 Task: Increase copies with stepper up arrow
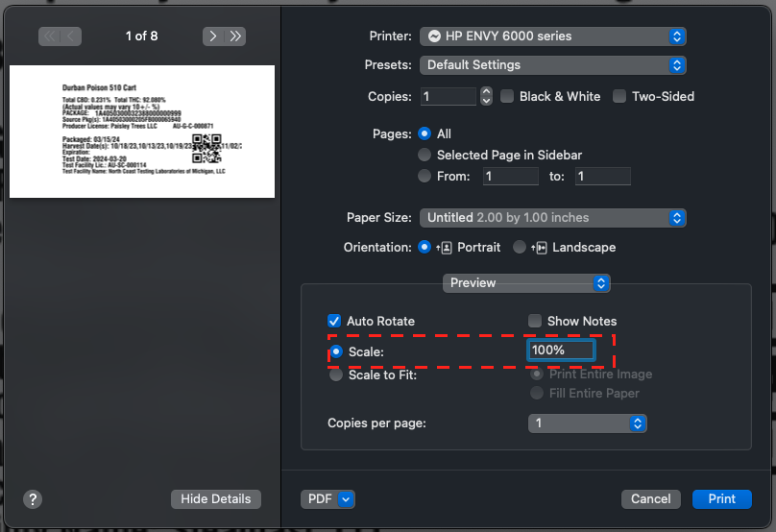click(x=487, y=91)
